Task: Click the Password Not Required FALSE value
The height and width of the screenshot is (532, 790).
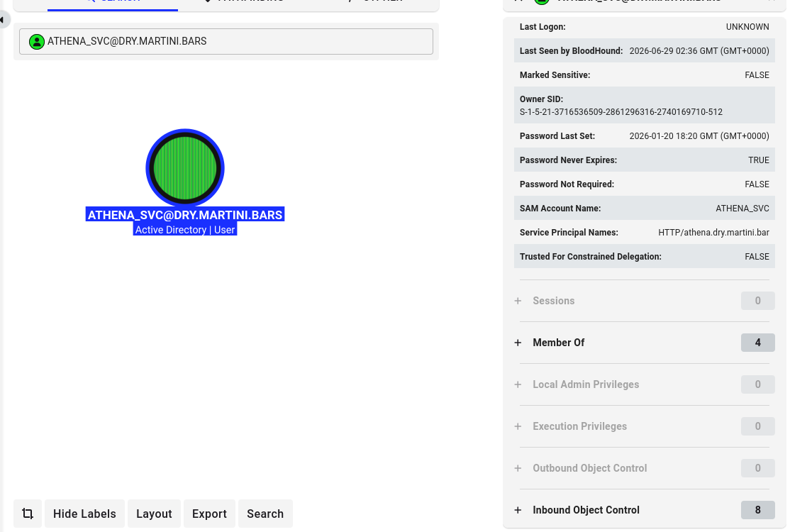Action: pos(757,184)
